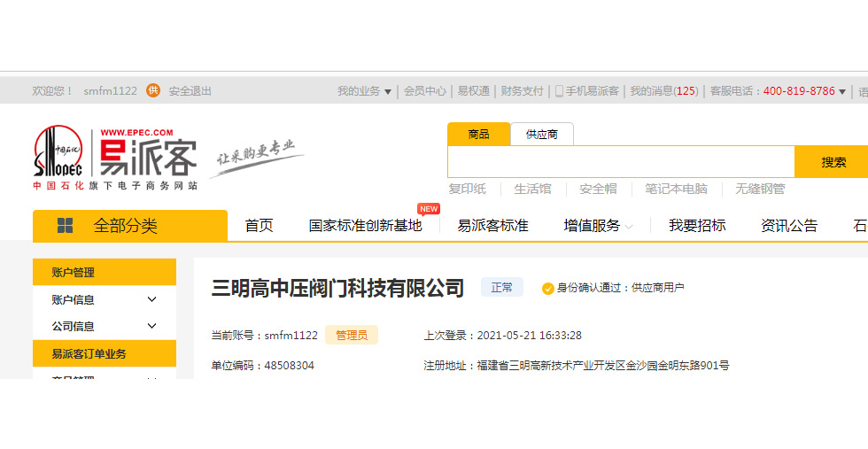This screenshot has width=868, height=449.
Task: Click the orange 供 supplier badge icon
Action: click(x=152, y=90)
